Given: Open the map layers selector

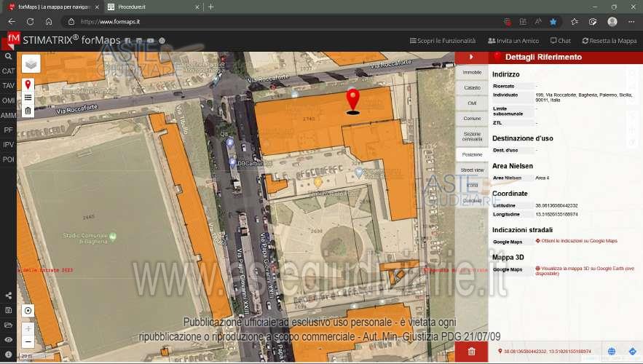Looking at the screenshot, I should (31, 63).
